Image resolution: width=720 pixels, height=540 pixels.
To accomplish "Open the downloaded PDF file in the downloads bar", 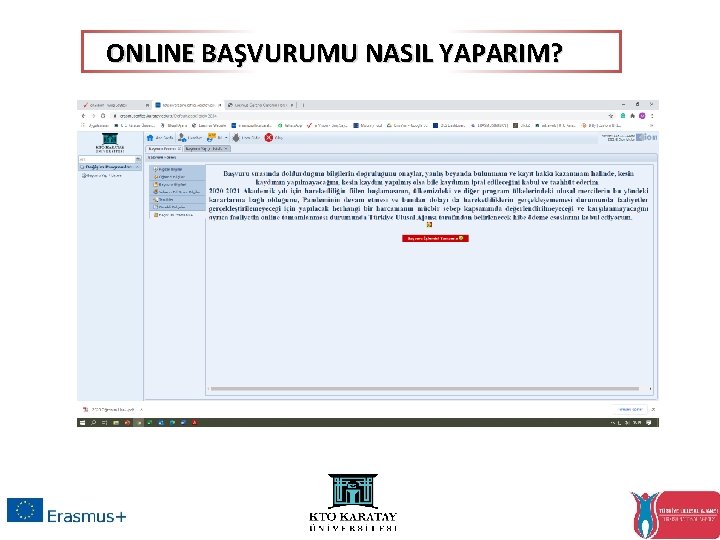I will (x=109, y=410).
